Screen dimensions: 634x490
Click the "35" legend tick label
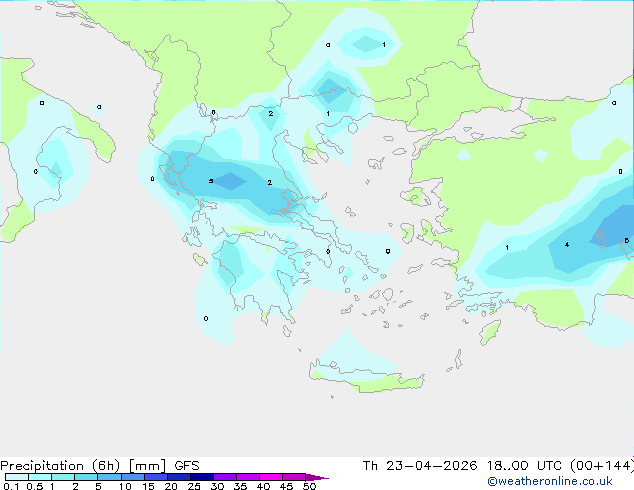(x=240, y=486)
